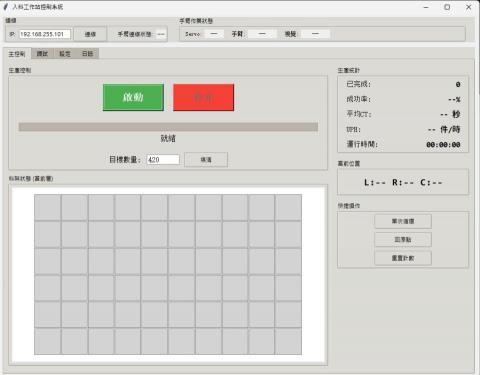Image resolution: width=480 pixels, height=375 pixels.
Task: Click the 成功率 value --%
Action: (x=454, y=99)
